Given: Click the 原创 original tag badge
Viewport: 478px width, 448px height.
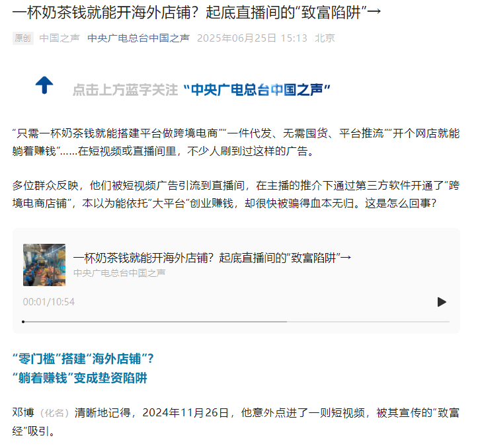Looking at the screenshot, I should (x=23, y=38).
